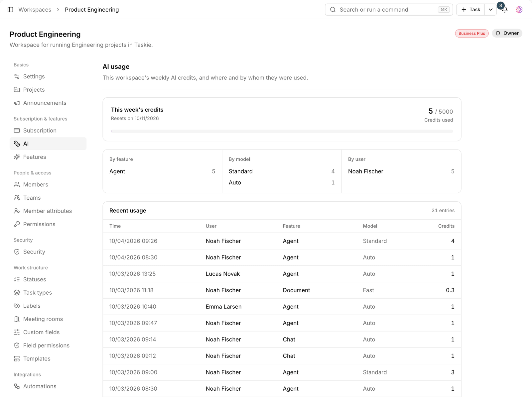Go to Field permissions settings
Image resolution: width=532 pixels, height=397 pixels.
(48, 346)
